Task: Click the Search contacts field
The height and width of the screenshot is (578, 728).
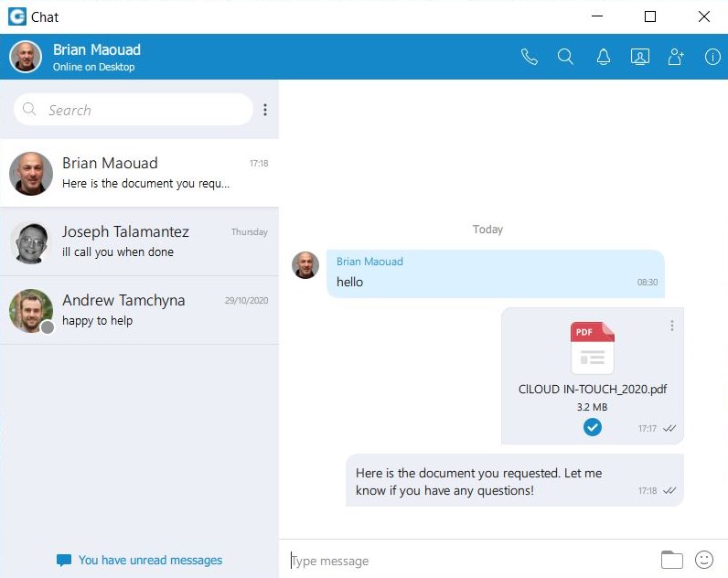Action: 134,110
